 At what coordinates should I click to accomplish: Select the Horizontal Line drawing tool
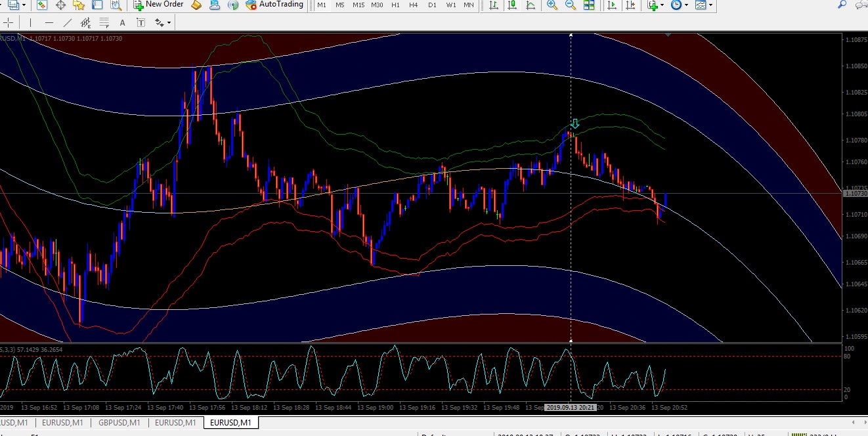(x=49, y=22)
